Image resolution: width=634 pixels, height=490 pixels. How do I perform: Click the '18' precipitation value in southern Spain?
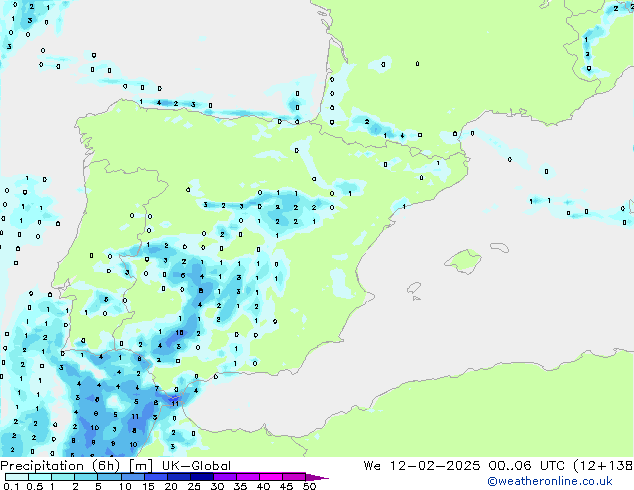click(180, 333)
